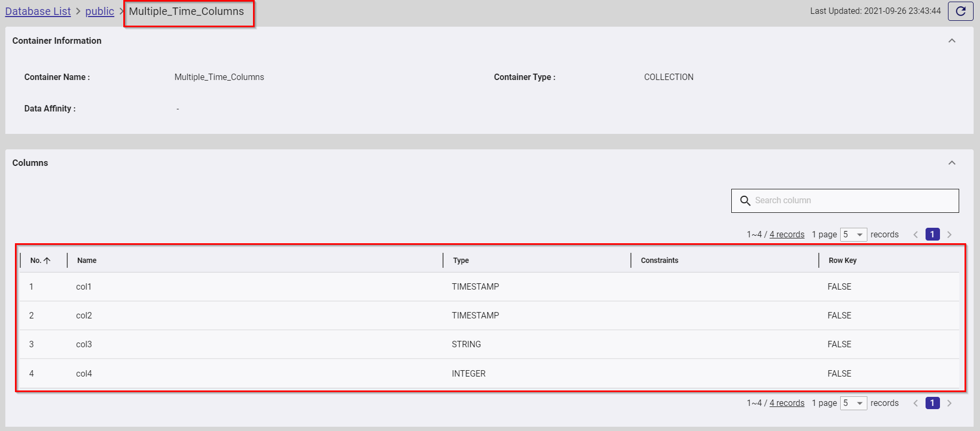Screen dimensions: 980x431
Task: Open top records-per-page dropdown
Action: 853,235
